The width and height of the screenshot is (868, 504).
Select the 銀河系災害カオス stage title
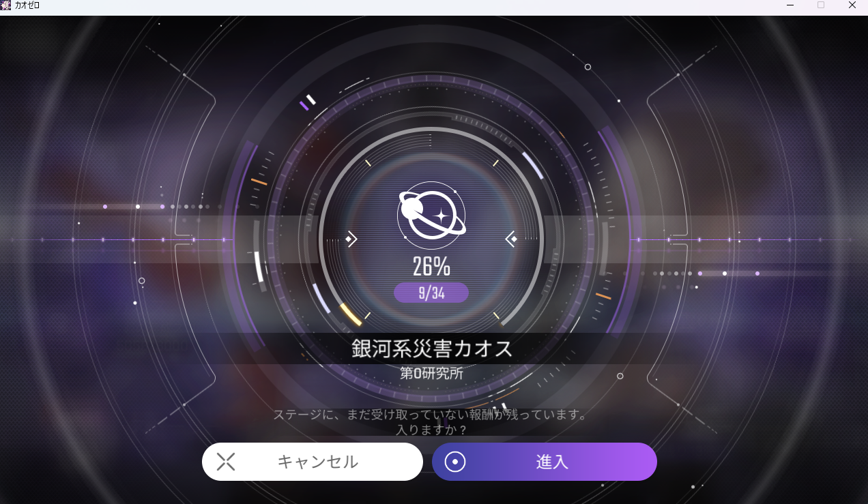pyautogui.click(x=431, y=349)
